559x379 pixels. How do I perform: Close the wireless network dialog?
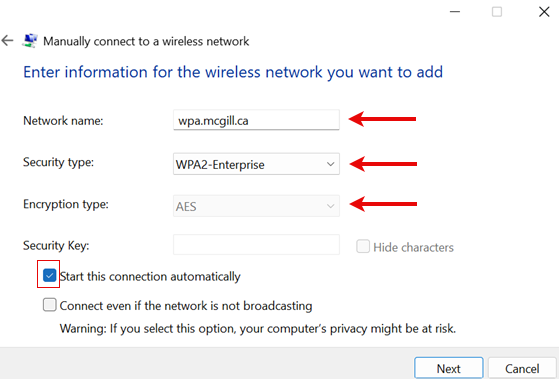pyautogui.click(x=544, y=12)
